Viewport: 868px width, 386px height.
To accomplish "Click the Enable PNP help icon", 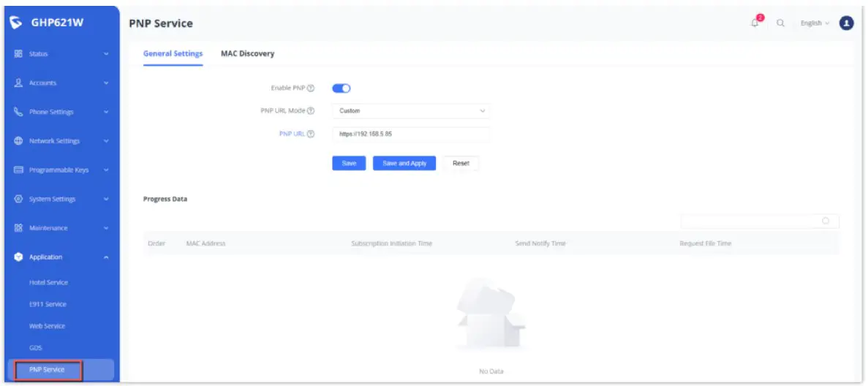I will (311, 88).
